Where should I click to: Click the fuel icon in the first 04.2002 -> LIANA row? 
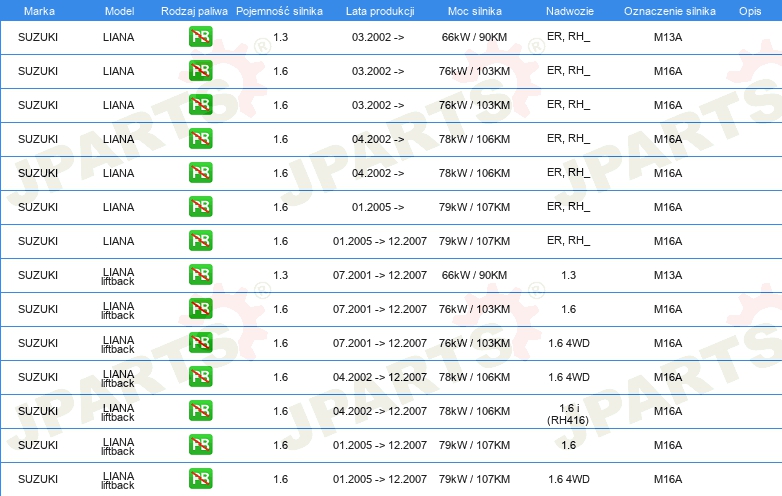coord(200,139)
